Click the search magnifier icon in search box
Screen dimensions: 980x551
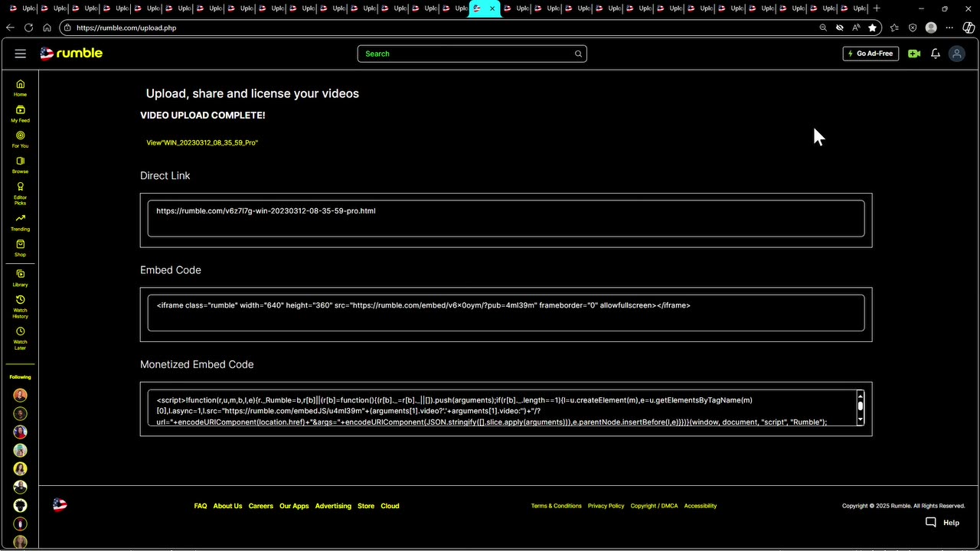(579, 54)
